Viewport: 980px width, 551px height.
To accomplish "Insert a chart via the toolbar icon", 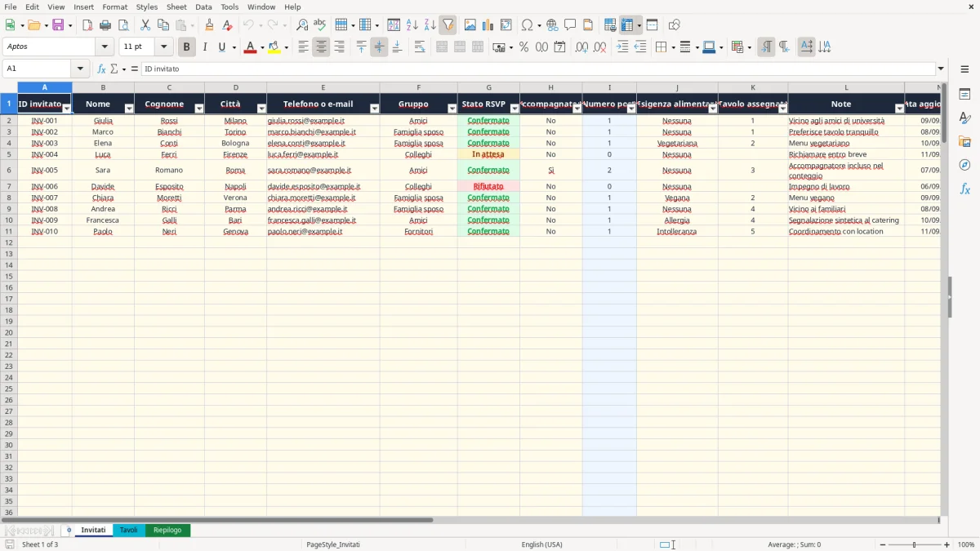I will click(488, 25).
